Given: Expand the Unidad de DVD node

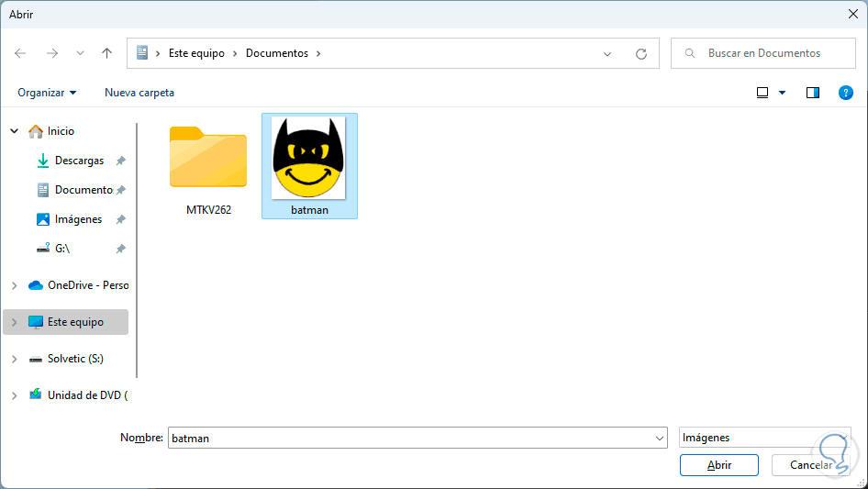Looking at the screenshot, I should pyautogui.click(x=15, y=395).
